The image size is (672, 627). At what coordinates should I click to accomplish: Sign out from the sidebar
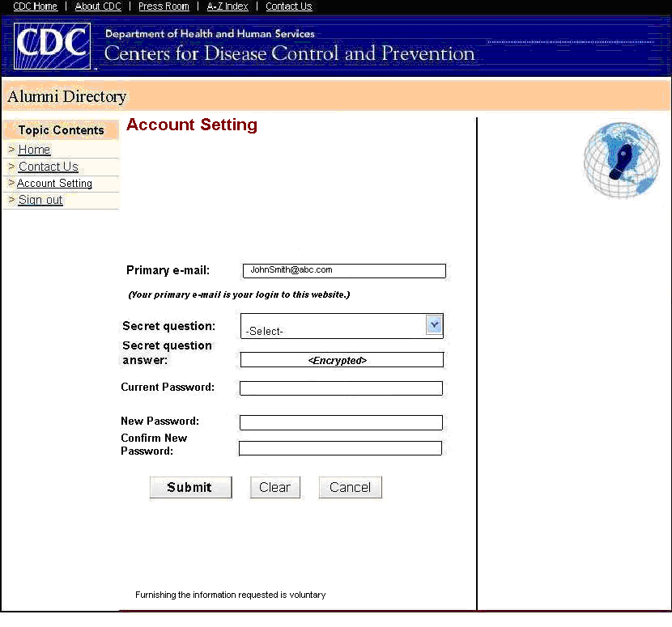click(40, 200)
